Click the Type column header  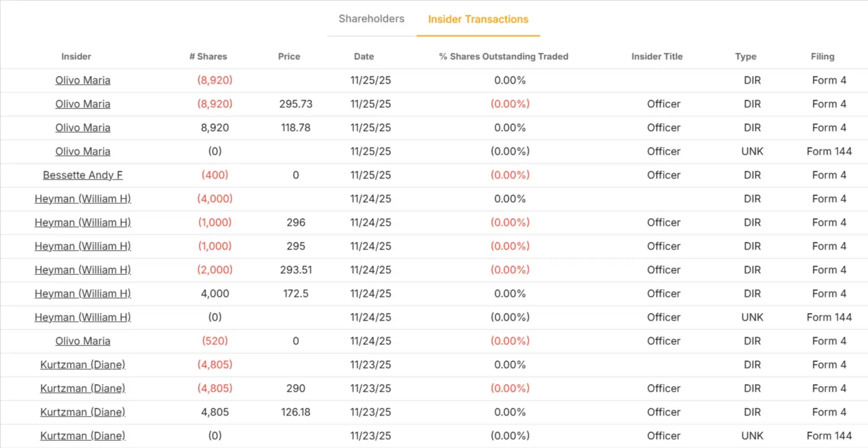745,57
